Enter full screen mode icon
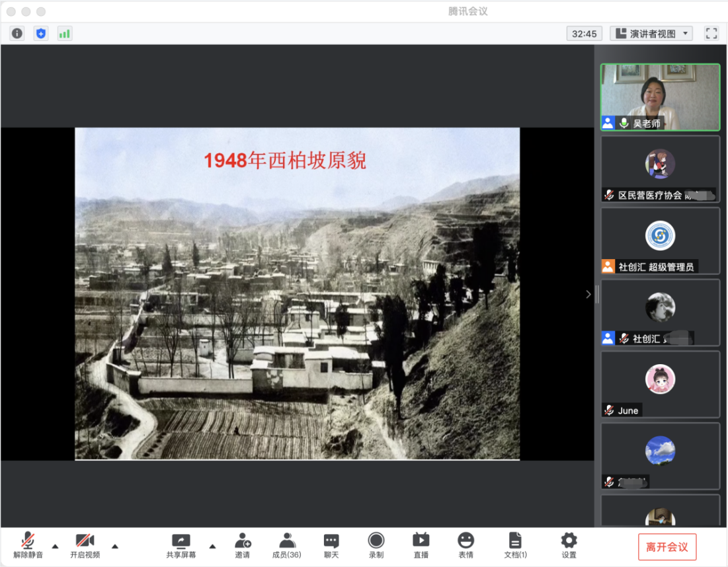 pos(711,33)
